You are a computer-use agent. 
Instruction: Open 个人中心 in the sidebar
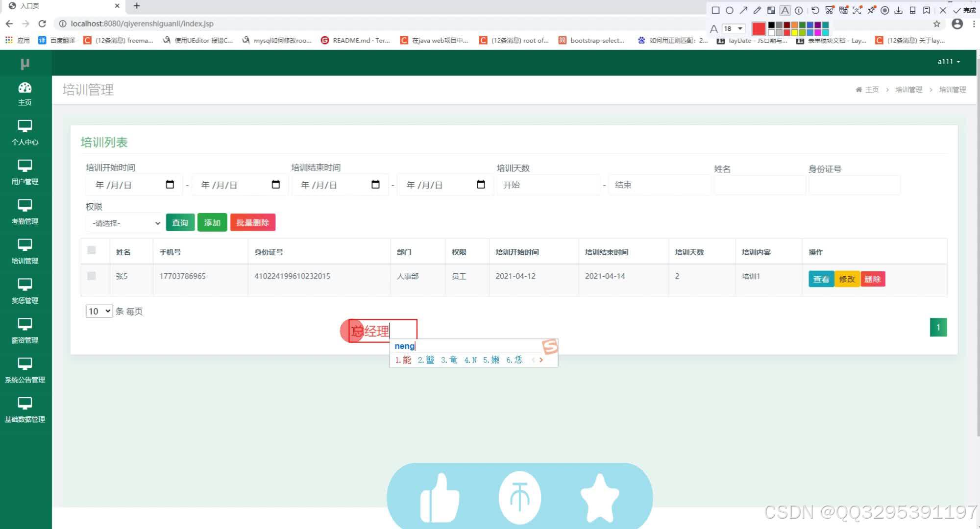click(25, 133)
